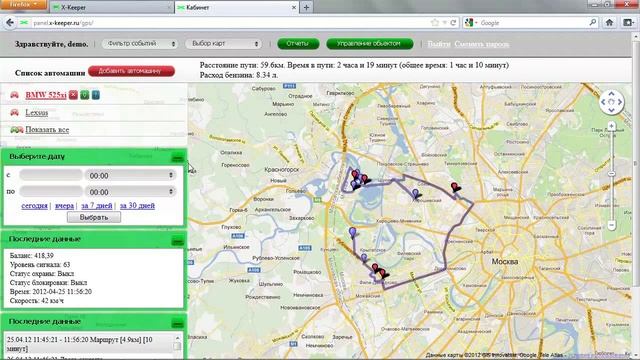Click the Отчеты button

tap(298, 44)
